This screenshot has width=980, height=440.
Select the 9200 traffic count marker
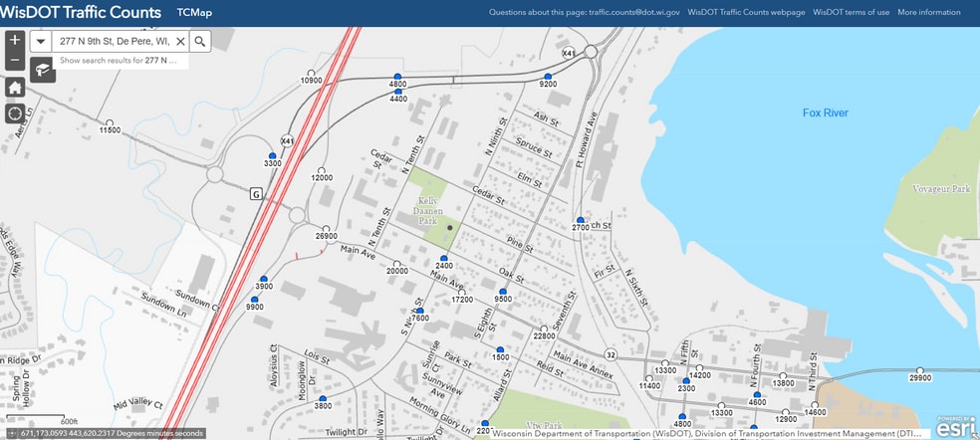click(548, 77)
